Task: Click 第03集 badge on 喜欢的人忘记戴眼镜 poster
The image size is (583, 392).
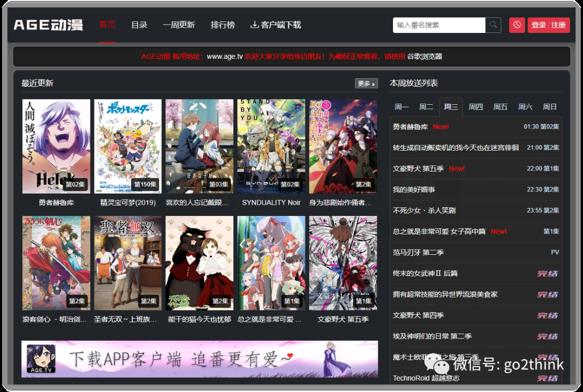Action: coord(219,185)
